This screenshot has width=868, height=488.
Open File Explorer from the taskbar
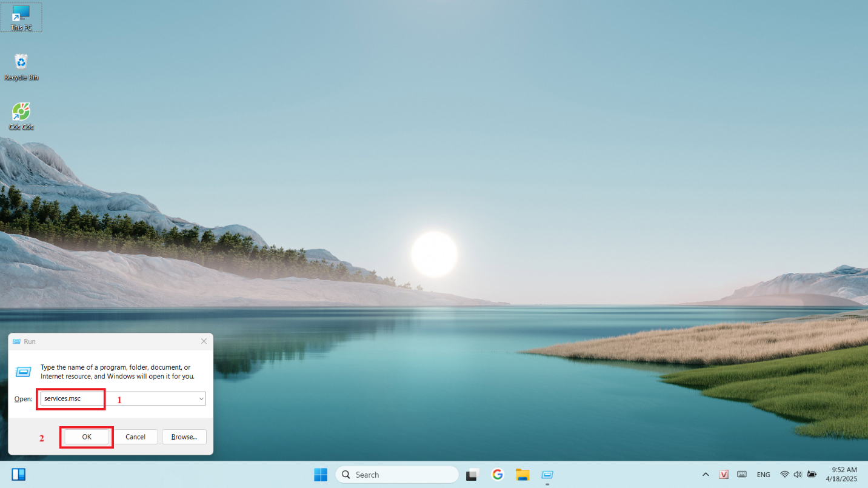click(522, 475)
